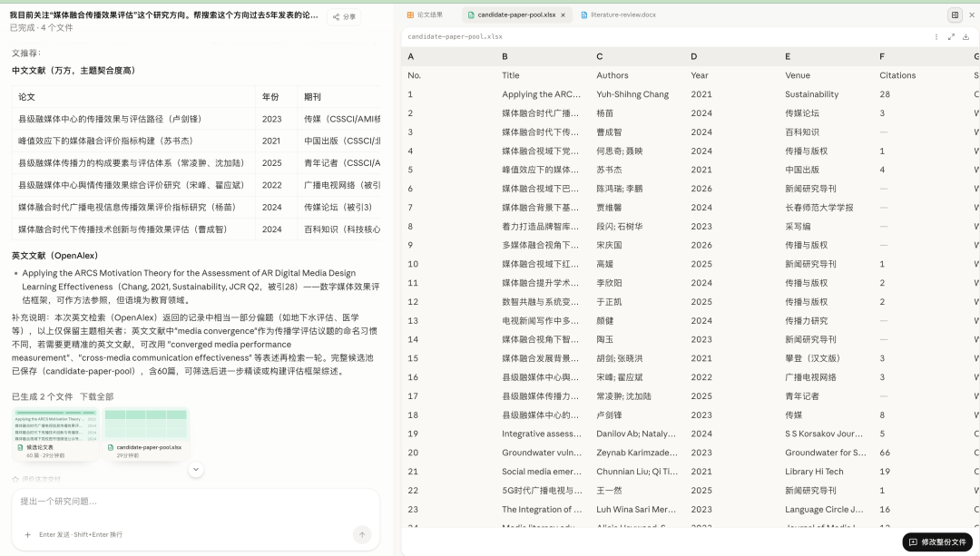This screenshot has height=556, width=980.
Task: Click the share icon button 分享
Action: pyautogui.click(x=344, y=17)
